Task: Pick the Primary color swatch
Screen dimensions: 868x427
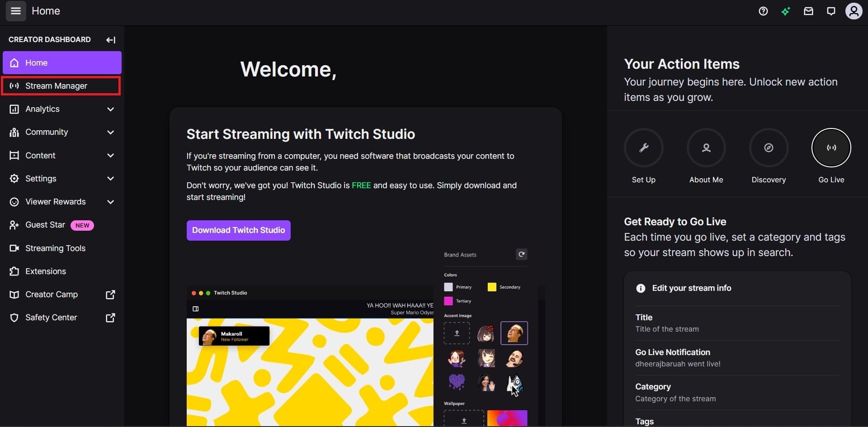Action: point(448,287)
